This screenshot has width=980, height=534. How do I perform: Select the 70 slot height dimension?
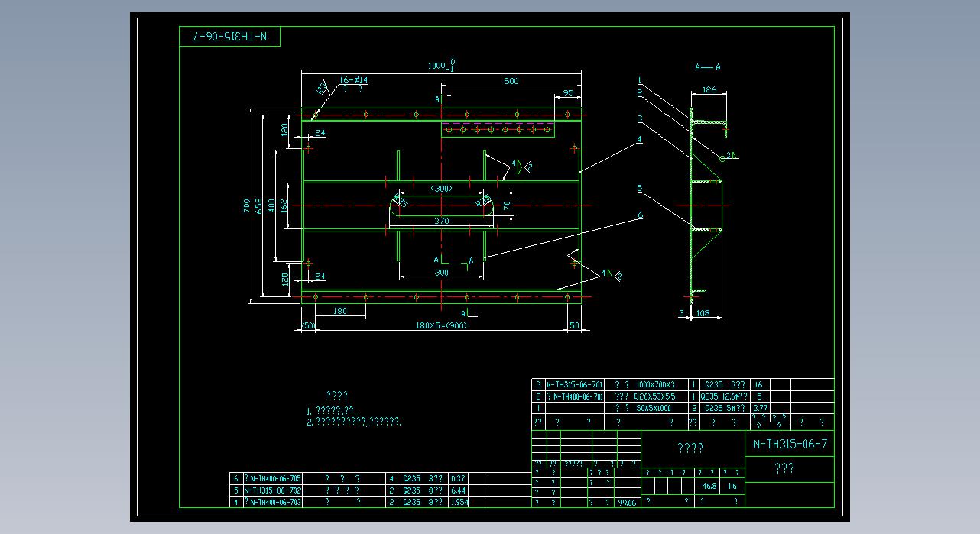pyautogui.click(x=506, y=206)
